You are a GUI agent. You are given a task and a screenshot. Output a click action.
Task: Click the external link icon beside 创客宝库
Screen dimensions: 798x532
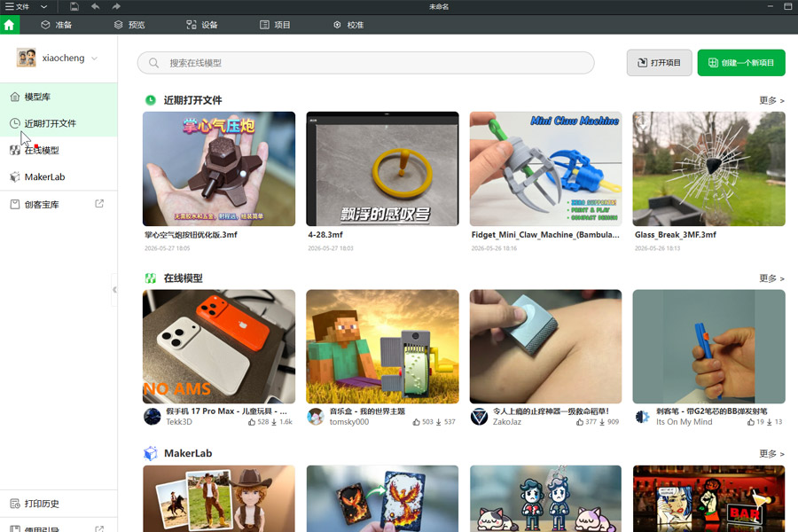pos(99,204)
